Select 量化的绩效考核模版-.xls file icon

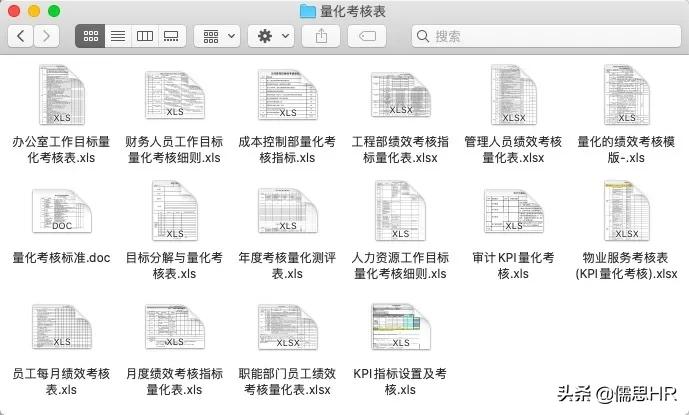pyautogui.click(x=627, y=95)
